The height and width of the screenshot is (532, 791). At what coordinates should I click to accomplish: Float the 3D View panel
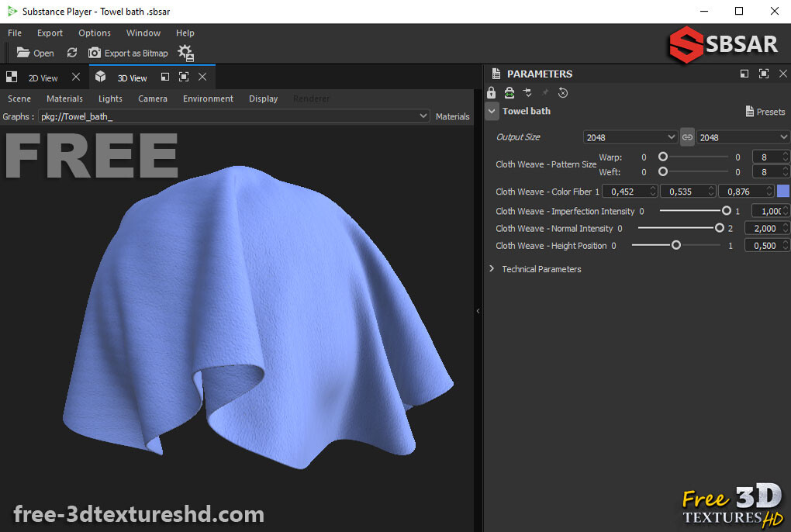point(165,77)
